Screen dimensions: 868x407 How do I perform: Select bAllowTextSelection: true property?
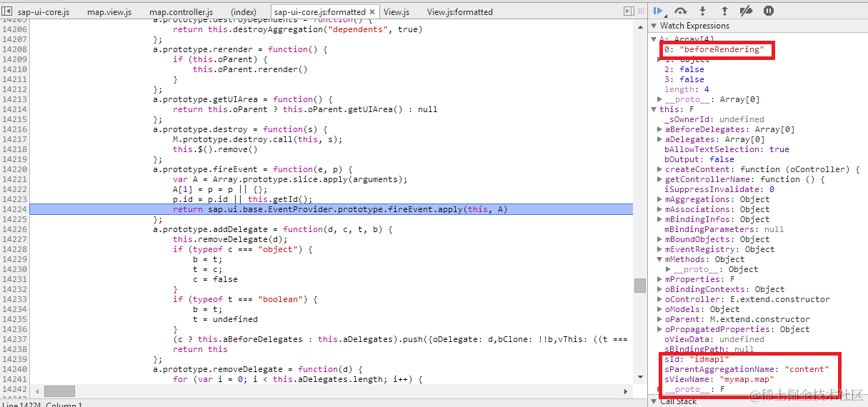point(727,149)
